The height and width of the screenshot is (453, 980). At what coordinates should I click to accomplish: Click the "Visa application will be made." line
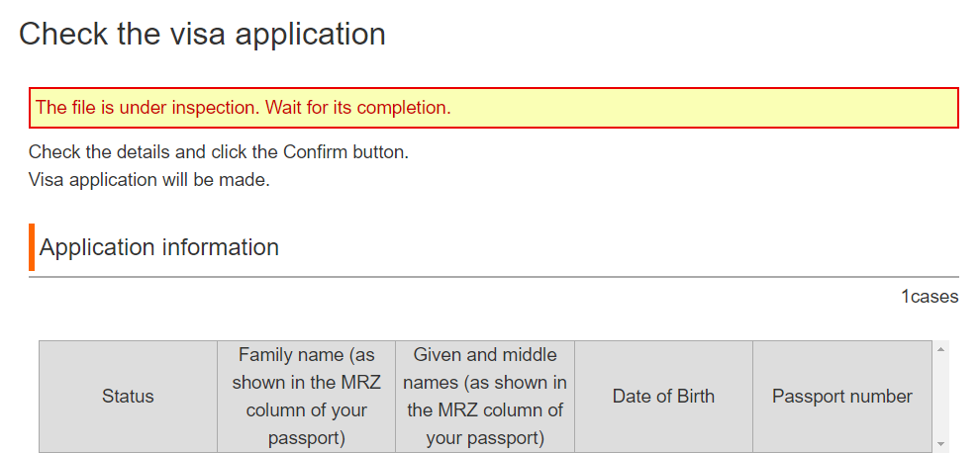coord(149,180)
